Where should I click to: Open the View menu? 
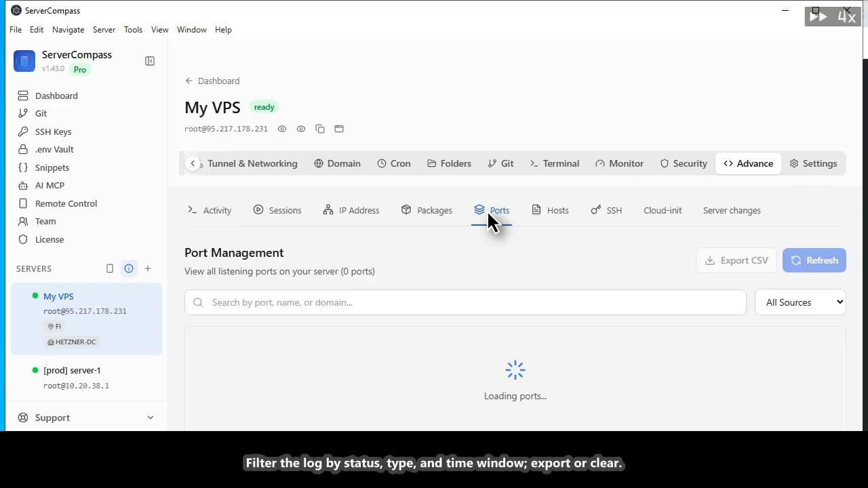(160, 30)
